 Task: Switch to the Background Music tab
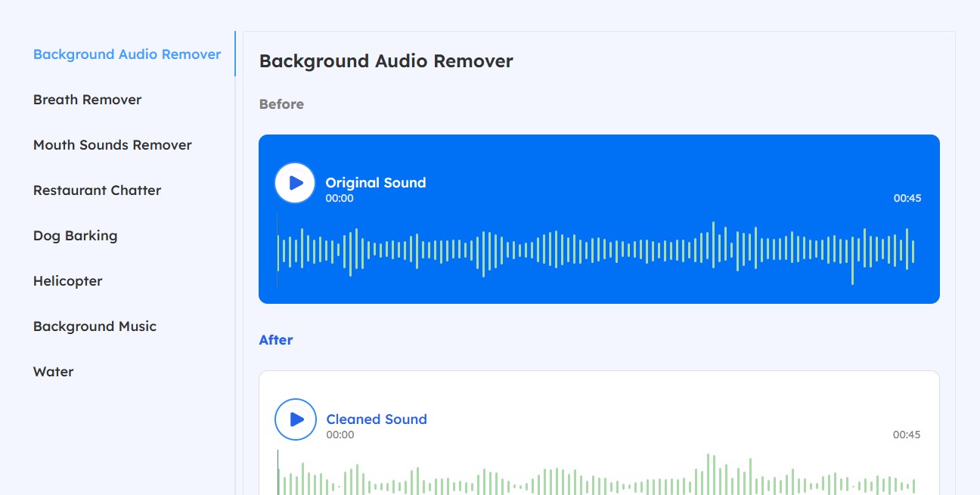(x=95, y=326)
